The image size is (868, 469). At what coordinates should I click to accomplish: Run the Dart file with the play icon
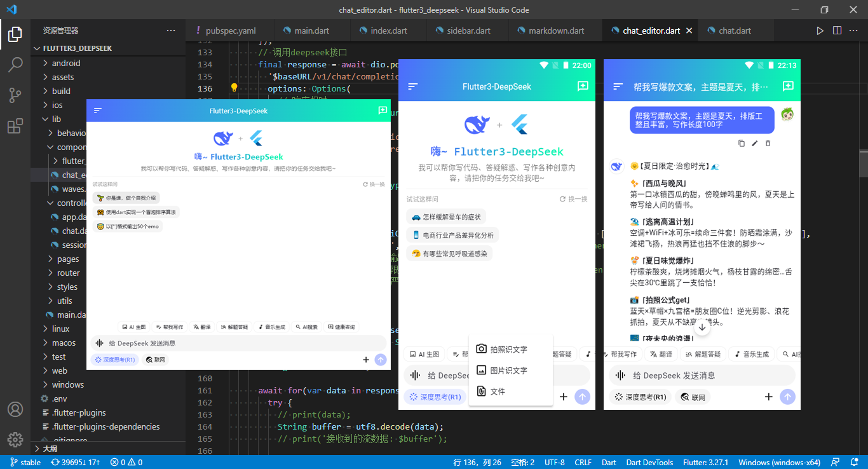click(x=820, y=31)
